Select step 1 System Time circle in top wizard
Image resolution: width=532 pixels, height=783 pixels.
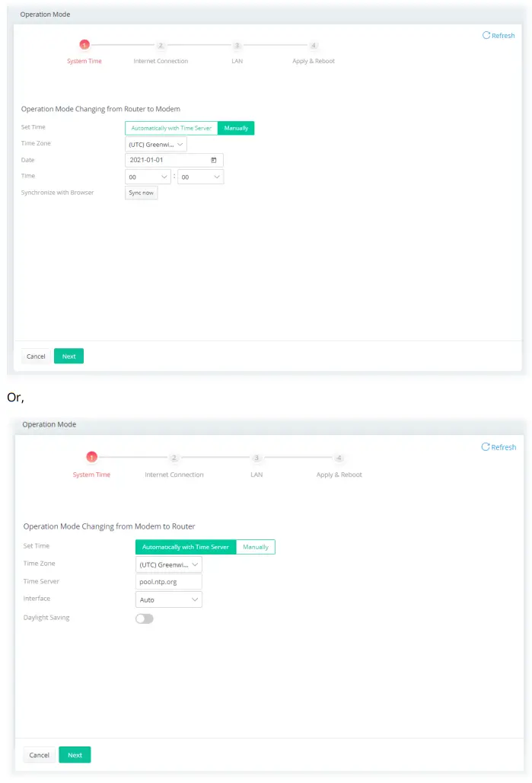click(x=84, y=46)
